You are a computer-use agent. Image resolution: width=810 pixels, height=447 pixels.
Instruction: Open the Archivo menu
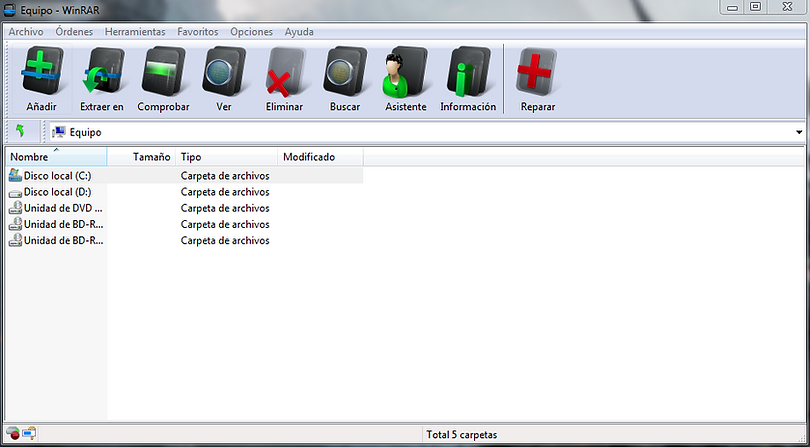click(x=26, y=32)
